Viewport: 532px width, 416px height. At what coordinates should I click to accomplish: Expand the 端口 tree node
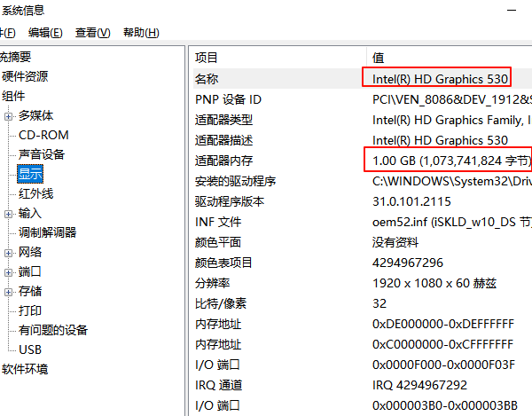9,273
